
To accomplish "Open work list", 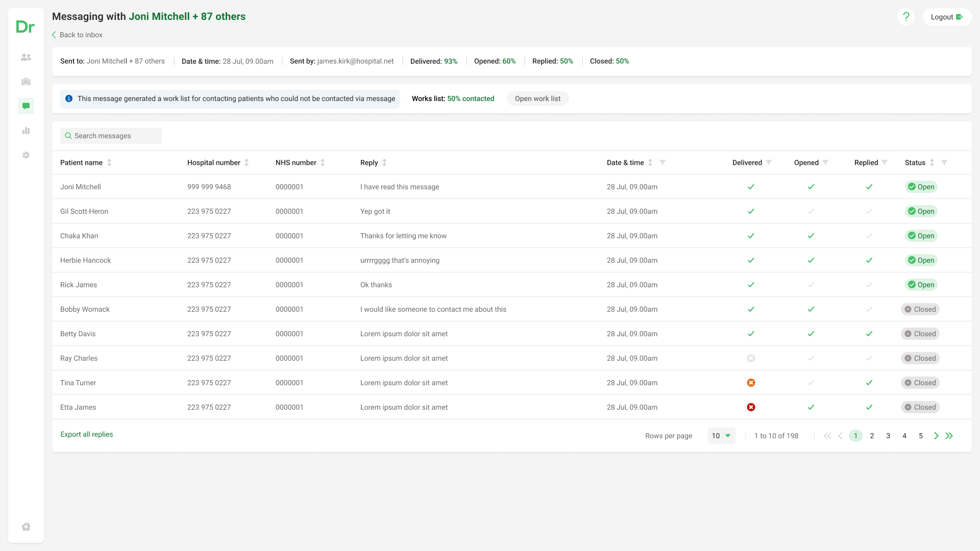I will point(537,98).
